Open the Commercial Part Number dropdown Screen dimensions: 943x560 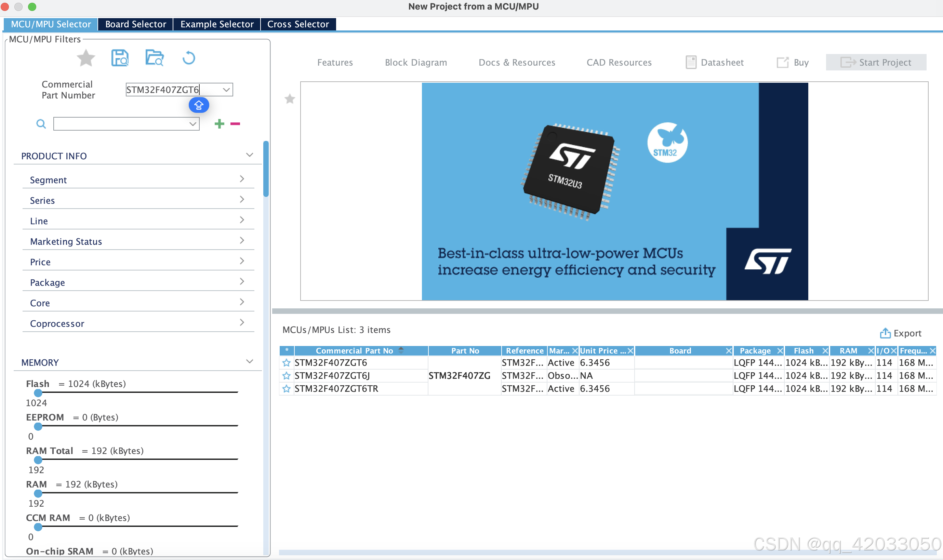click(226, 90)
